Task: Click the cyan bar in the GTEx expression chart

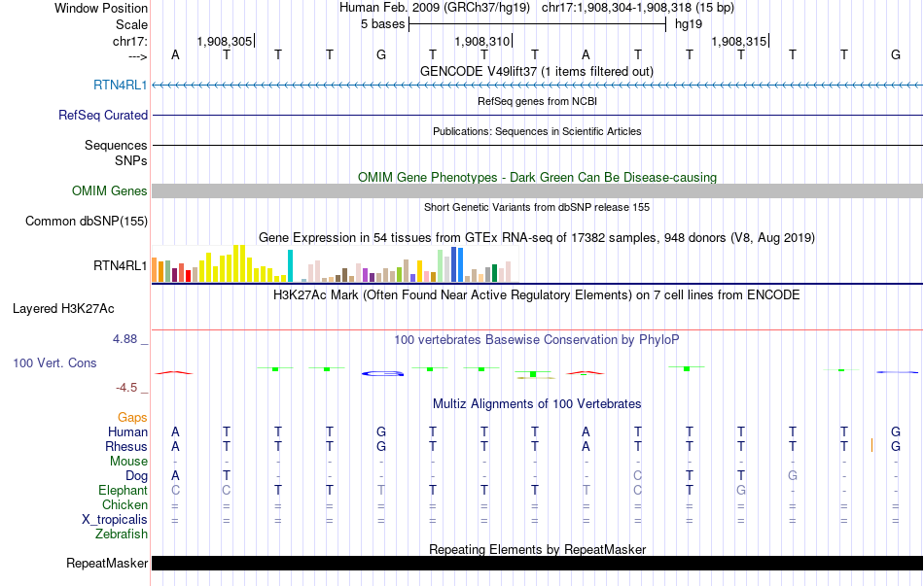Action: tap(290, 266)
